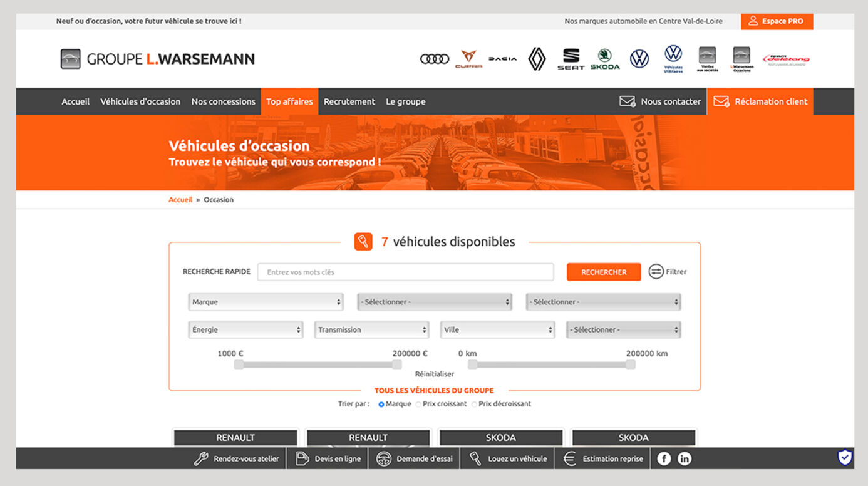Open the Volkswagen brand logo
The width and height of the screenshot is (868, 486).
tap(639, 59)
